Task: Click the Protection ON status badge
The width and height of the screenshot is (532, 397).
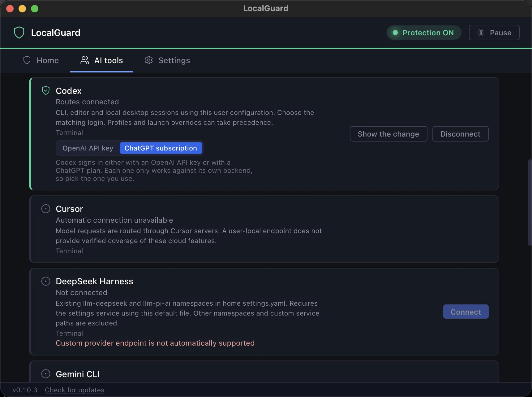Action: click(424, 33)
